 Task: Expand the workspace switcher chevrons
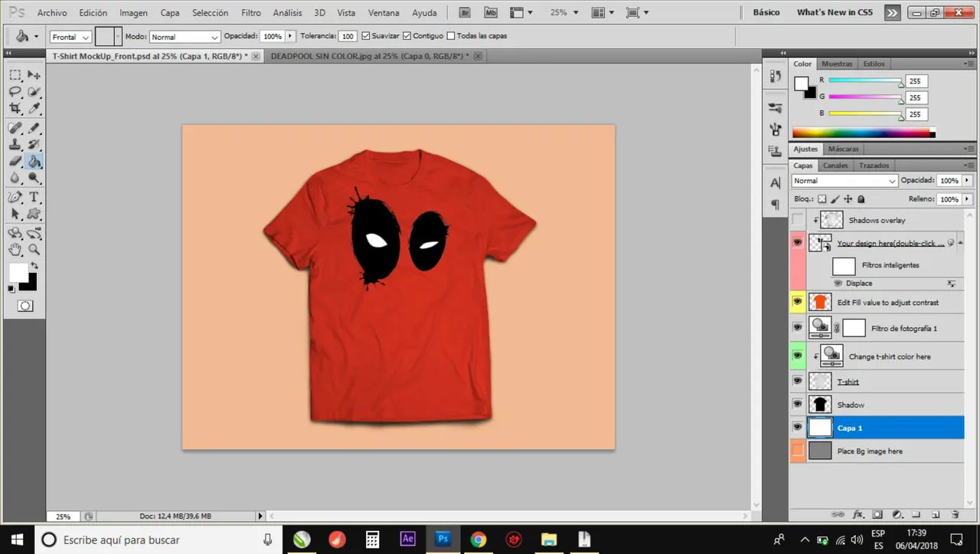coord(892,12)
